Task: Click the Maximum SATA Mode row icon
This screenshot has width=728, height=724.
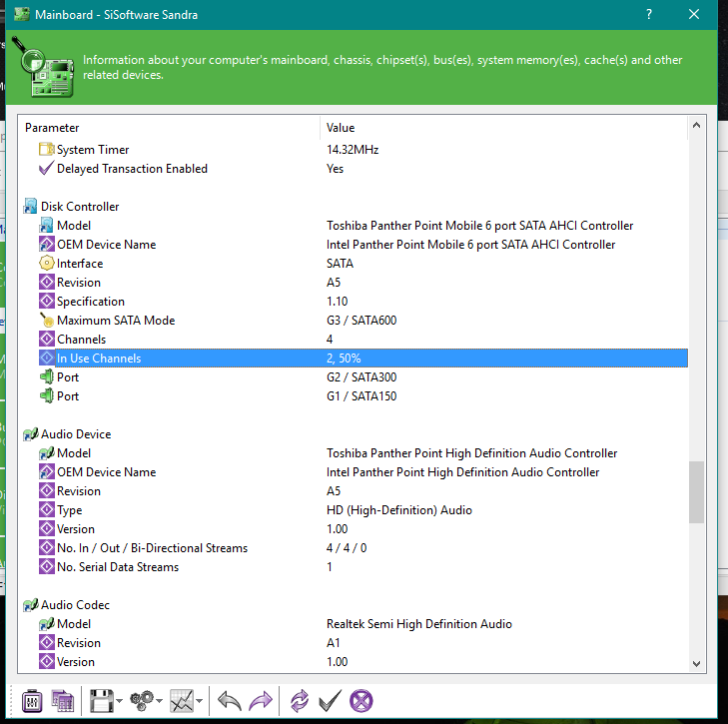Action: coord(46,321)
